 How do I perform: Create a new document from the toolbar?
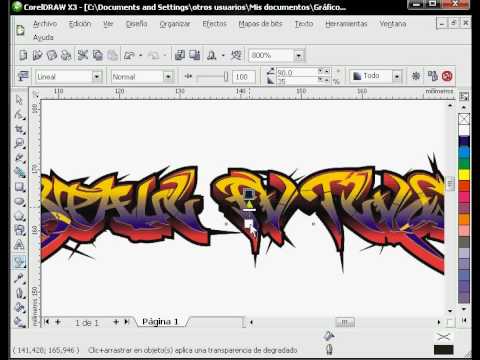[x=23, y=55]
